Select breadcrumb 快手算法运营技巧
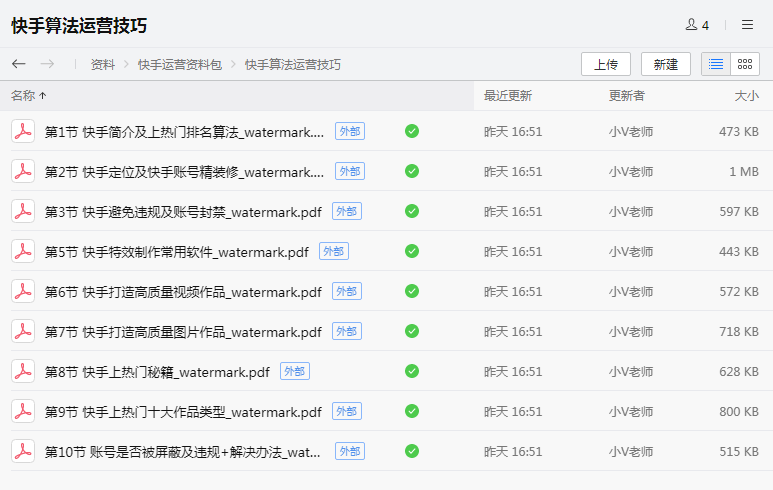Viewport: 773px width, 490px height. 293,65
